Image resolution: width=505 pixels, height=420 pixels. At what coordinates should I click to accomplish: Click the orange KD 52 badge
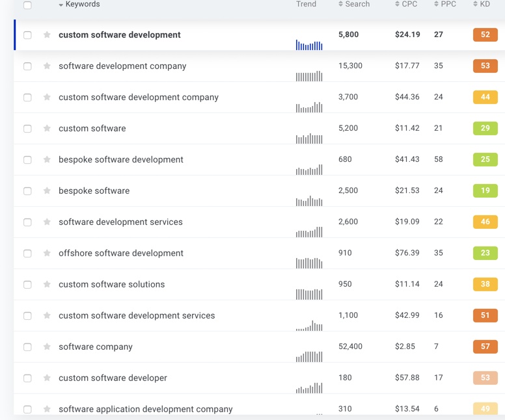click(485, 35)
